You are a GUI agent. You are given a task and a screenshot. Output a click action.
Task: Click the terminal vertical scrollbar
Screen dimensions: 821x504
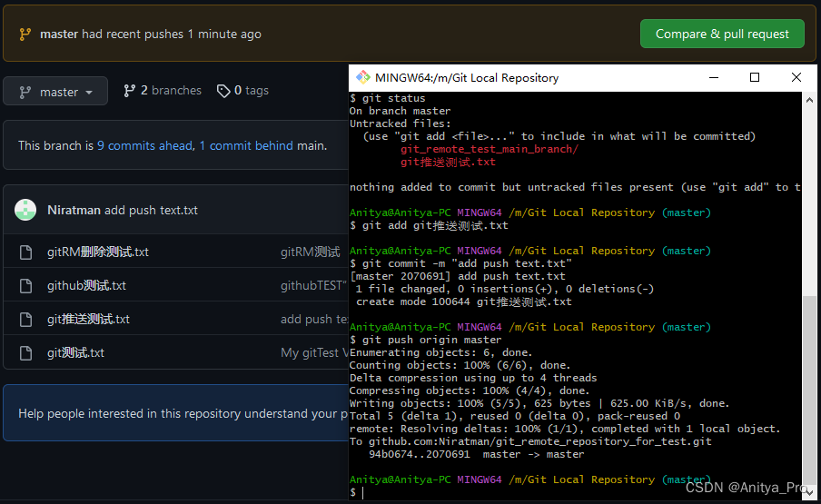click(810, 390)
